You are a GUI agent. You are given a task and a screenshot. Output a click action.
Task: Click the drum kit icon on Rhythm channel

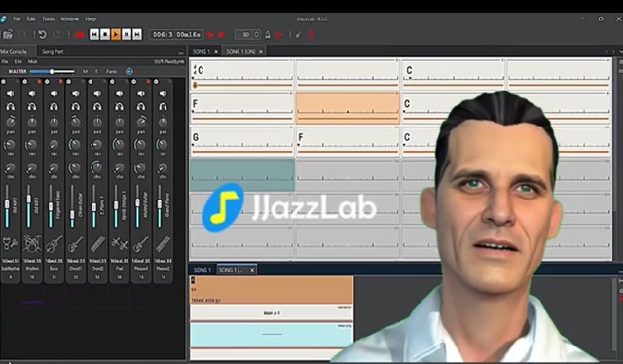(32, 243)
